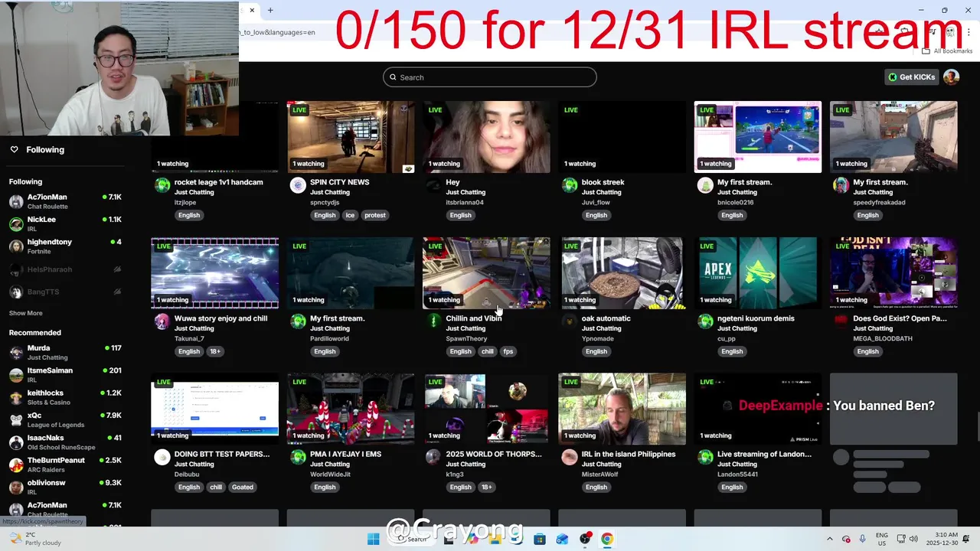Open the notification bell in the taskbar
The height and width of the screenshot is (551, 980).
(x=966, y=539)
